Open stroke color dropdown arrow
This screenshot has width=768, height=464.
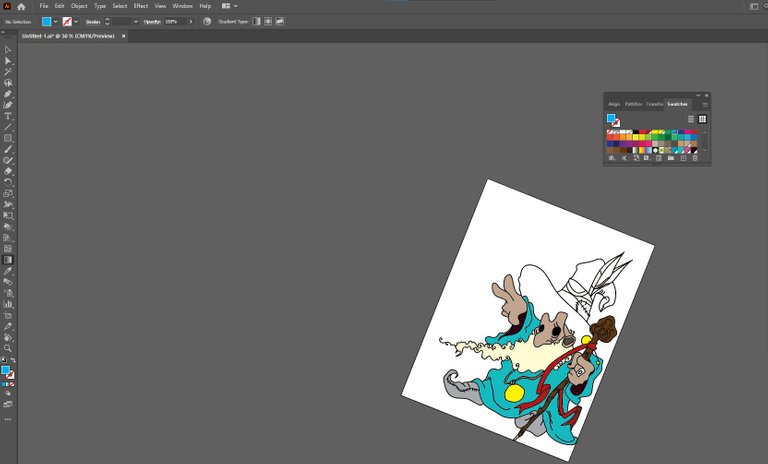[76, 22]
